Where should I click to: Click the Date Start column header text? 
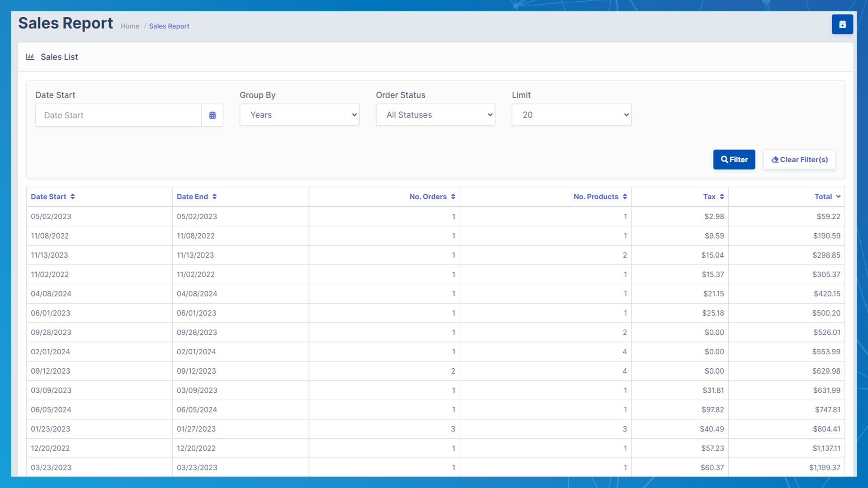coord(48,197)
